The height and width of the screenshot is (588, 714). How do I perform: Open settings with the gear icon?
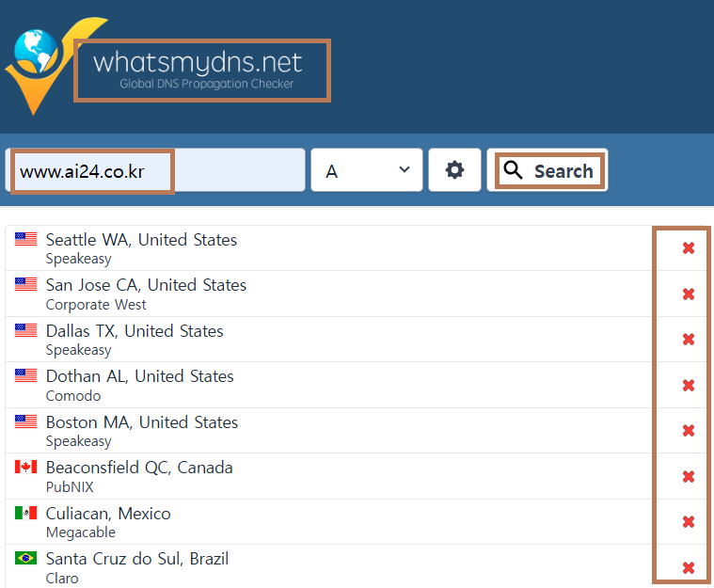(454, 170)
